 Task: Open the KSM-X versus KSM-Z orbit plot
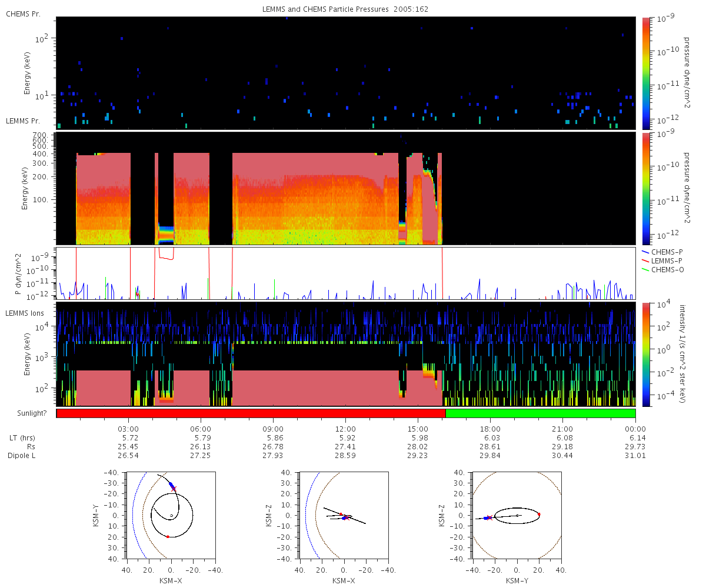tap(344, 515)
